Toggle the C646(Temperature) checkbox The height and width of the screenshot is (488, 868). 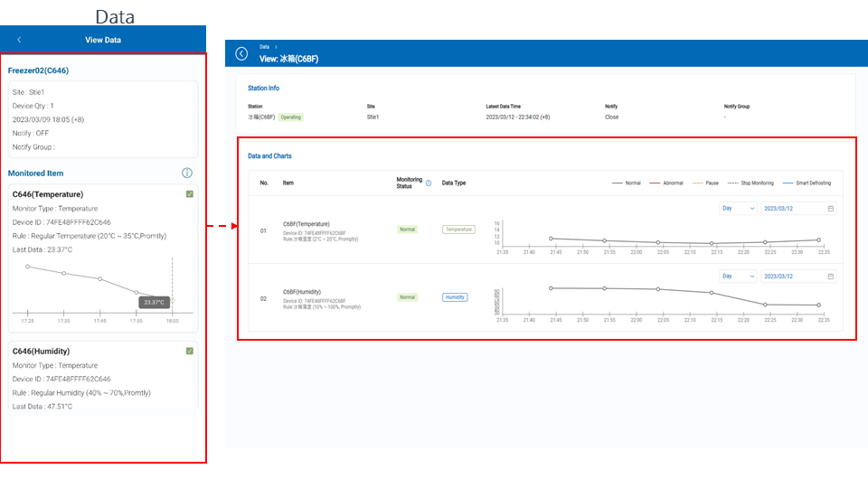point(189,194)
